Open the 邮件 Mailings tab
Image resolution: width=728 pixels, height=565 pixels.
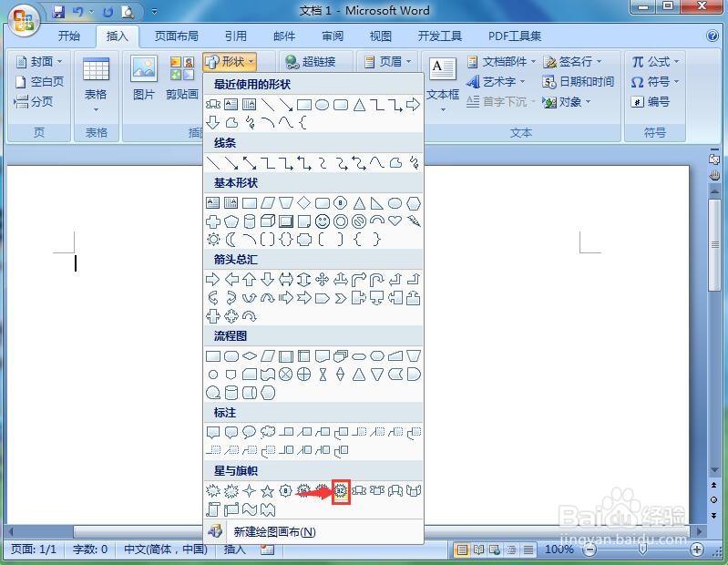pyautogui.click(x=284, y=36)
